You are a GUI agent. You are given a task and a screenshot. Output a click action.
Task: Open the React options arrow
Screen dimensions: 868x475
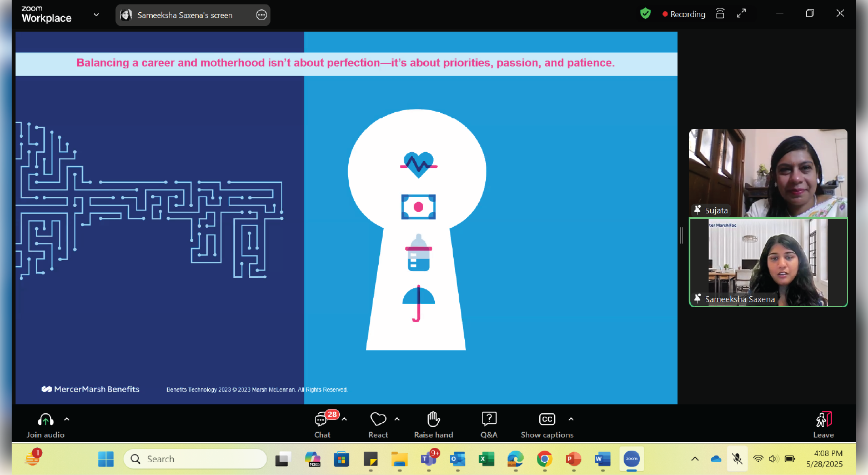[x=397, y=419]
